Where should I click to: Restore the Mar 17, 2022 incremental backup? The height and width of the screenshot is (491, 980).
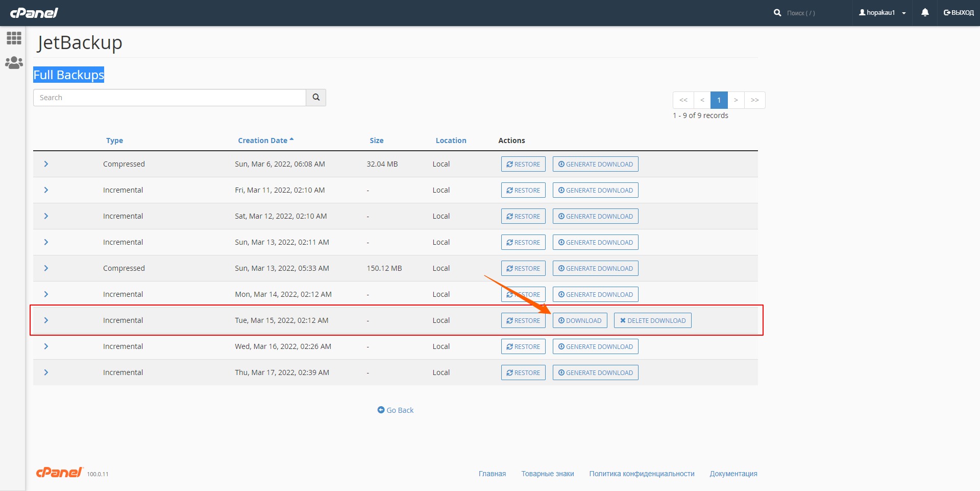[523, 372]
